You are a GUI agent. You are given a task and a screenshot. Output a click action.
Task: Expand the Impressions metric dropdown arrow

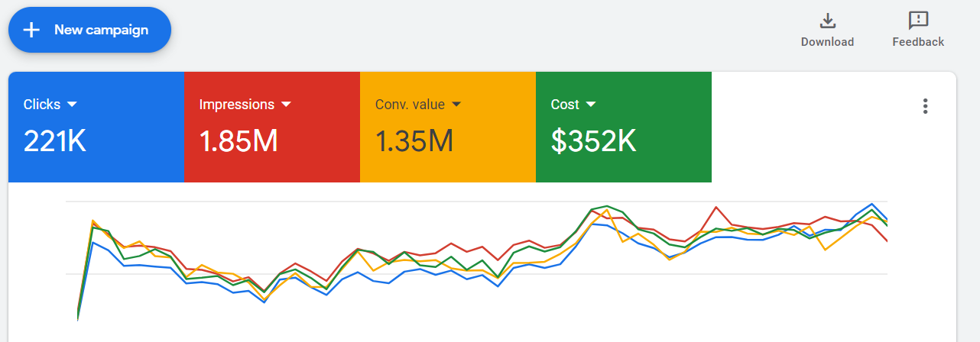coord(287,105)
